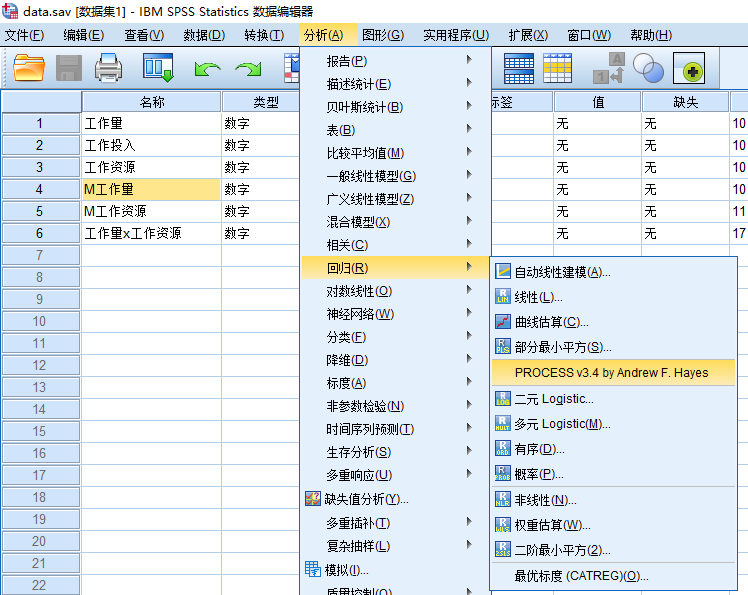Open the Recall recent dialogs icon
Image resolution: width=748 pixels, height=595 pixels.
coord(158,67)
